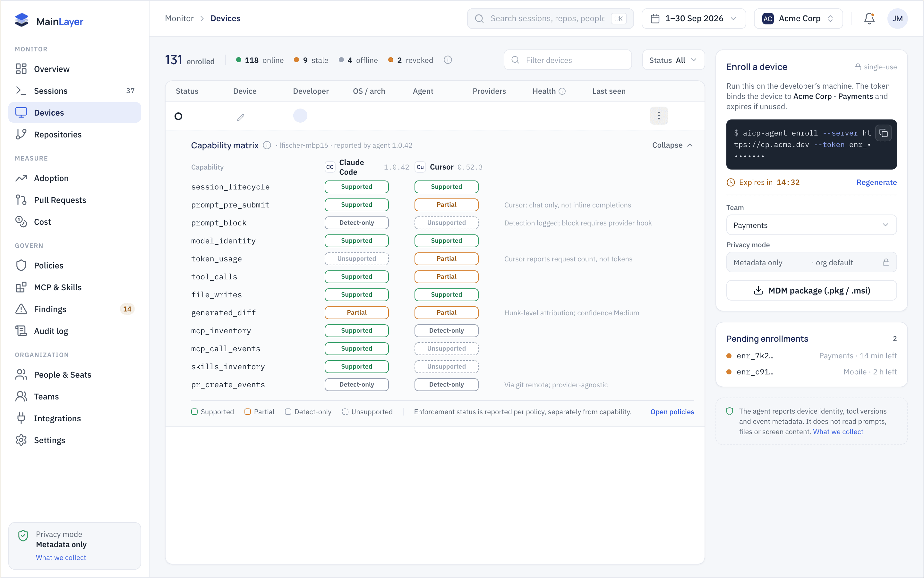Click the MainLayer logo icon
Viewport: 924px width, 578px height.
(22, 20)
